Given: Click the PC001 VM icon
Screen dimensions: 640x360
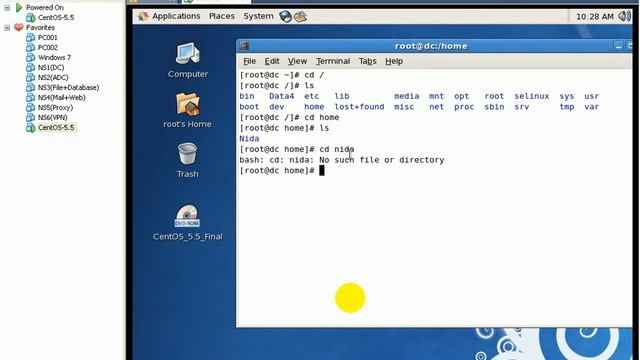Looking at the screenshot, I should tap(31, 37).
